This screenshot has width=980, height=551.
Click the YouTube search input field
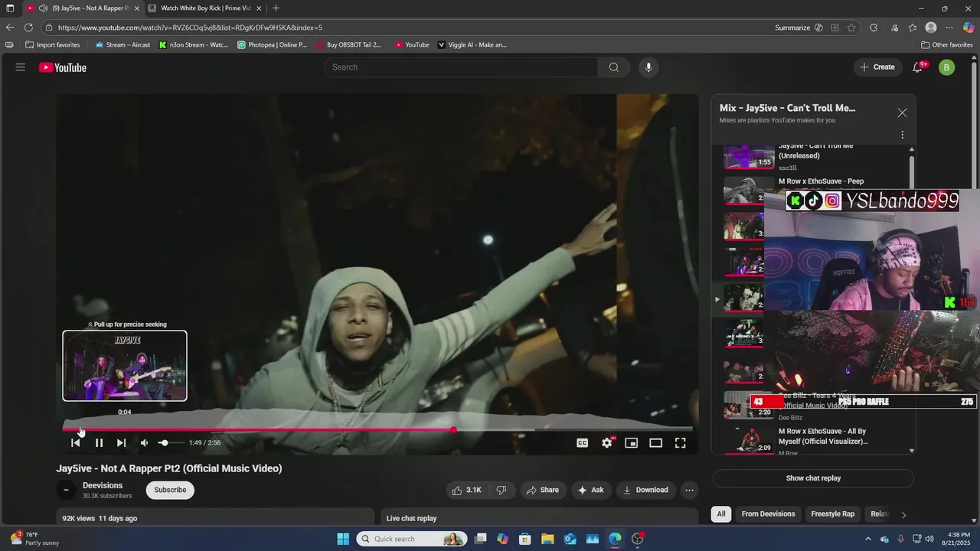pyautogui.click(x=461, y=67)
